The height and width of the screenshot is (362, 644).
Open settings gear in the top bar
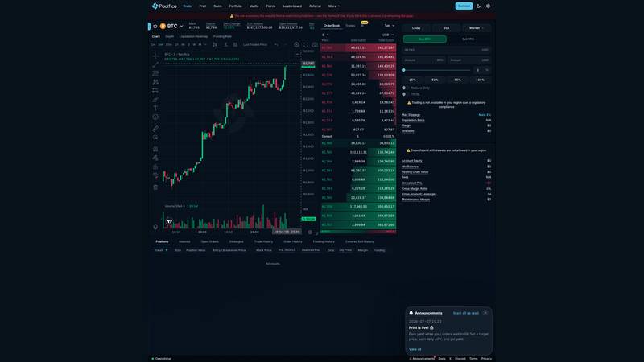488,6
